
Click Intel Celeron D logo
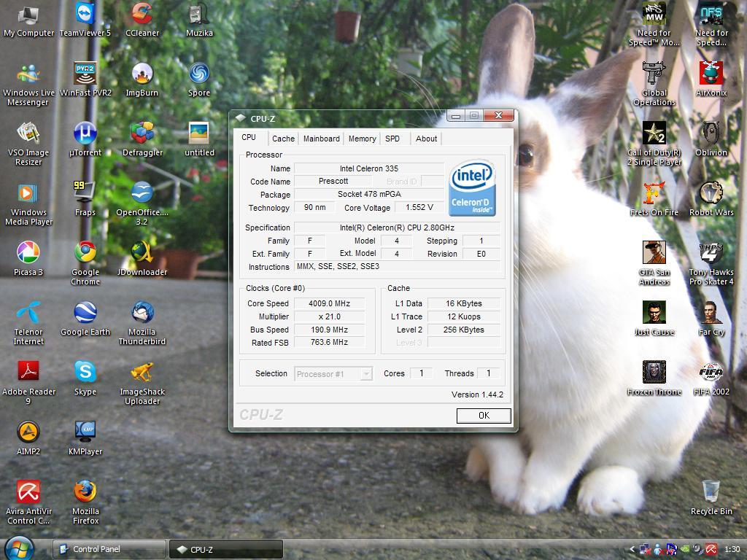point(472,187)
